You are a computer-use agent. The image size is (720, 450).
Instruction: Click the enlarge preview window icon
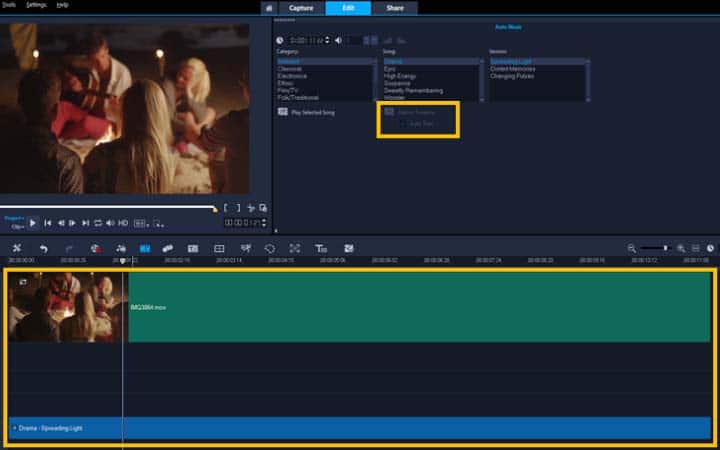tap(263, 208)
